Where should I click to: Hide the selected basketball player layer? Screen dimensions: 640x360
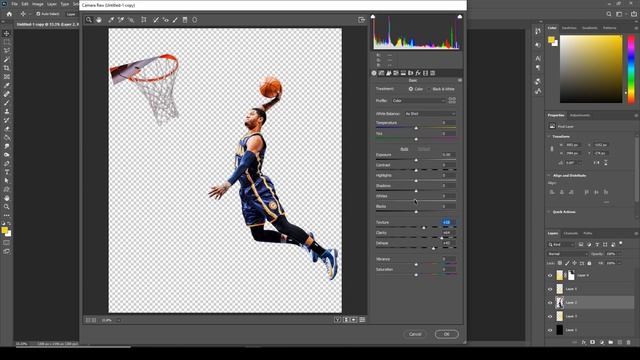pyautogui.click(x=550, y=302)
